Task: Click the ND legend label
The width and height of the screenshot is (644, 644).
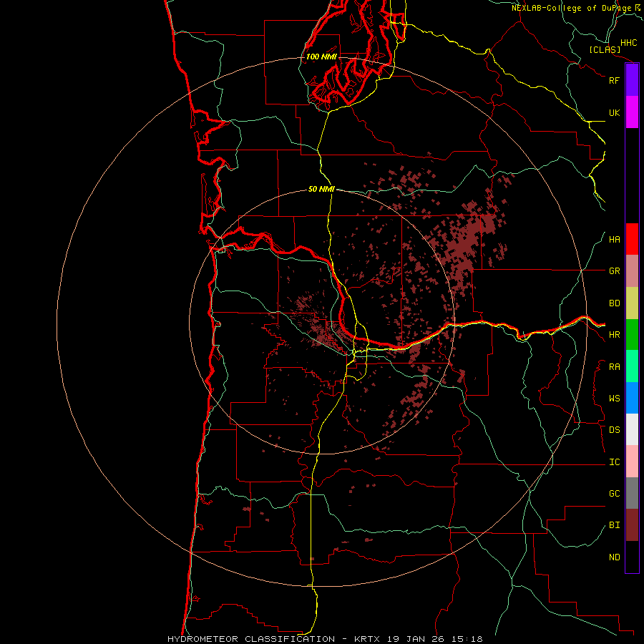Action: tap(614, 557)
